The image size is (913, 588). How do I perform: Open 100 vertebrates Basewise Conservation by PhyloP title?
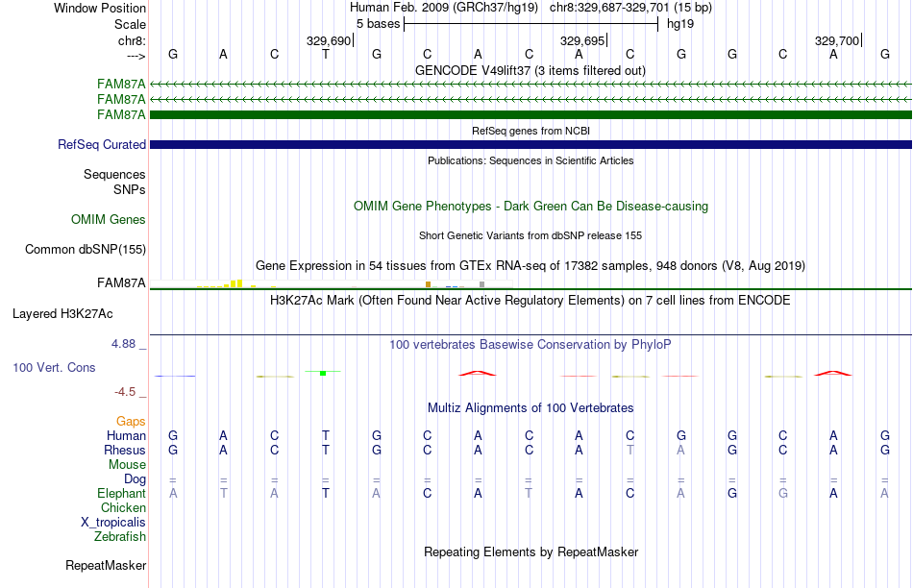(x=531, y=345)
